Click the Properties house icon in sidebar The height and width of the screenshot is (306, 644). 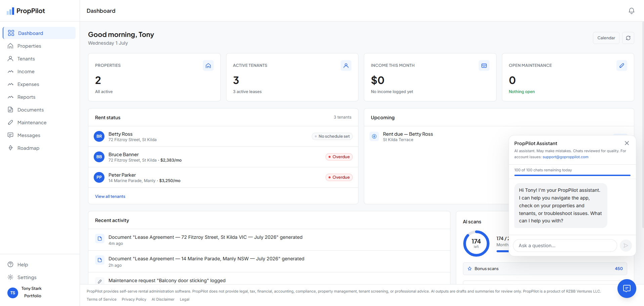pos(11,46)
